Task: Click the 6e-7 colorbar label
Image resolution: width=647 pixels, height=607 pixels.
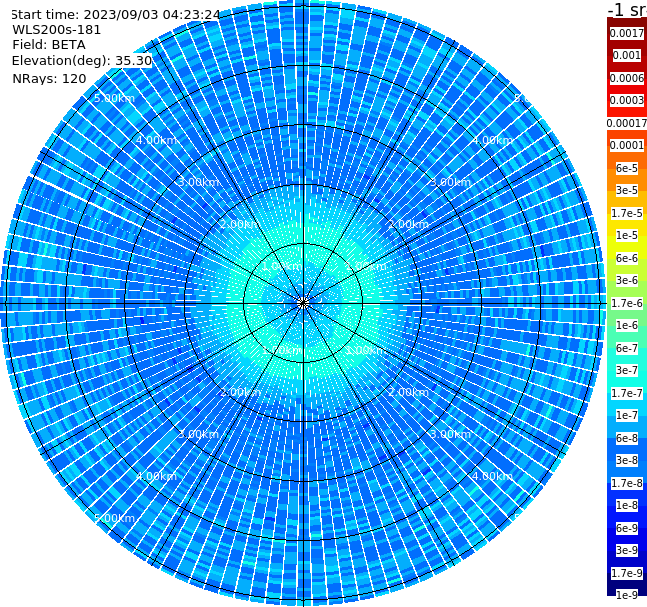Action: [627, 348]
